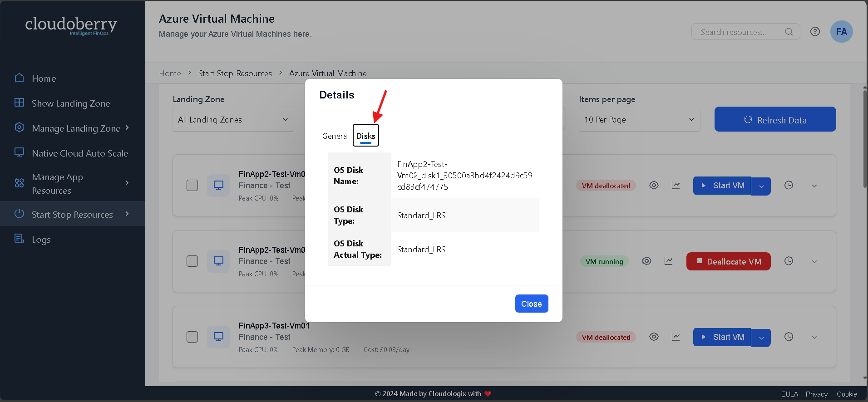This screenshot has width=868, height=402.
Task: Expand Manage App Resources submenu arrow
Action: (127, 183)
